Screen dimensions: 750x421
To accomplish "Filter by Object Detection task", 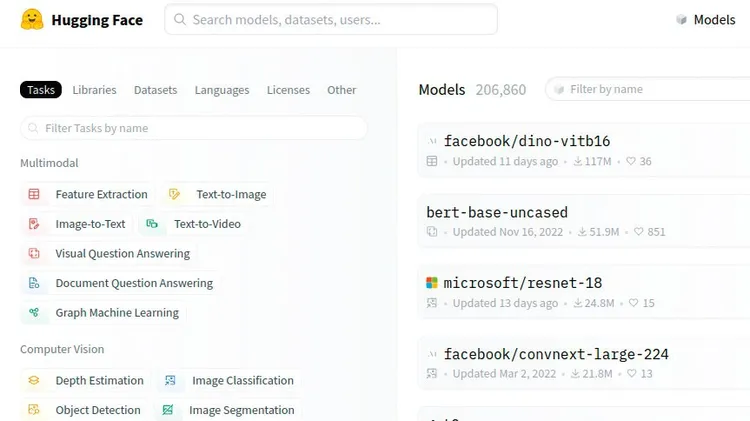I will click(84, 410).
